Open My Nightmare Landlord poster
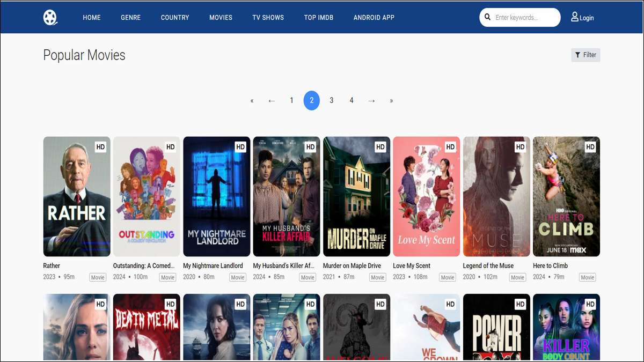644x362 pixels. click(217, 196)
